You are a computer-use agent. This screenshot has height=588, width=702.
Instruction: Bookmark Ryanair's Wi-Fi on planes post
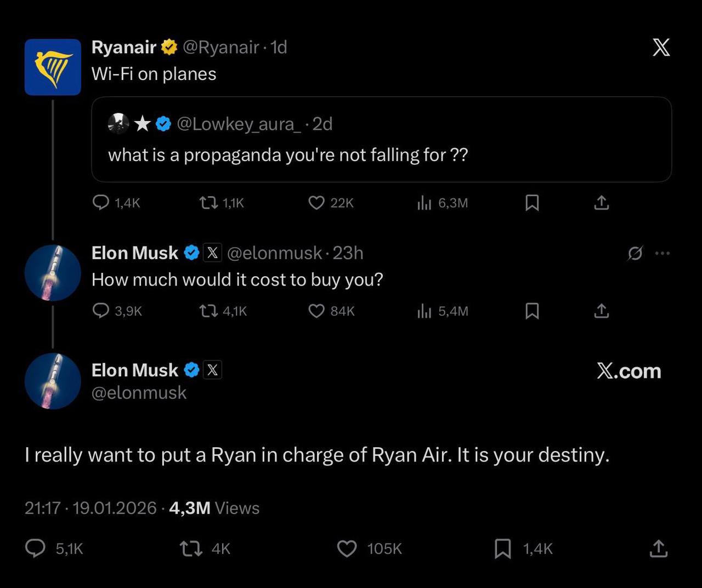[532, 203]
